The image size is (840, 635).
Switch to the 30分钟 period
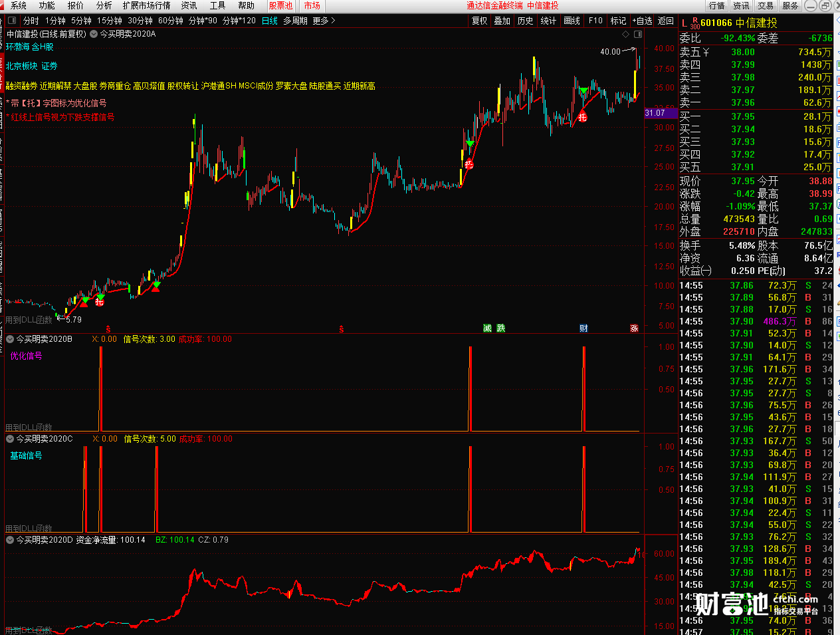pos(141,21)
